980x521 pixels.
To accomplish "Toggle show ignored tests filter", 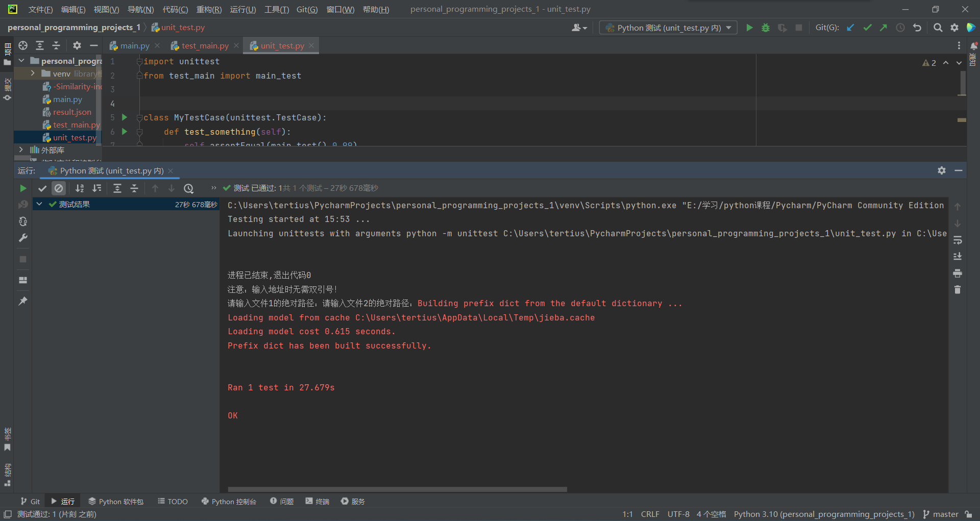I will [x=59, y=188].
